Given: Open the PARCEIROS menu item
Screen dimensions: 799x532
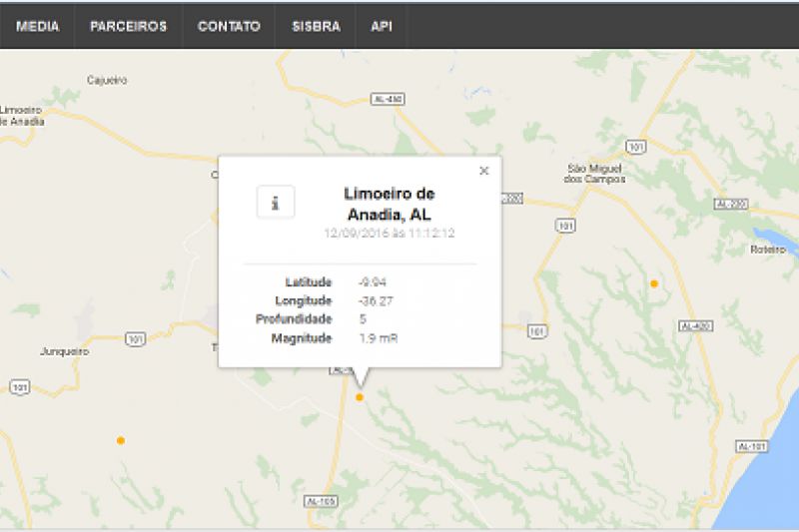Looking at the screenshot, I should pyautogui.click(x=128, y=27).
